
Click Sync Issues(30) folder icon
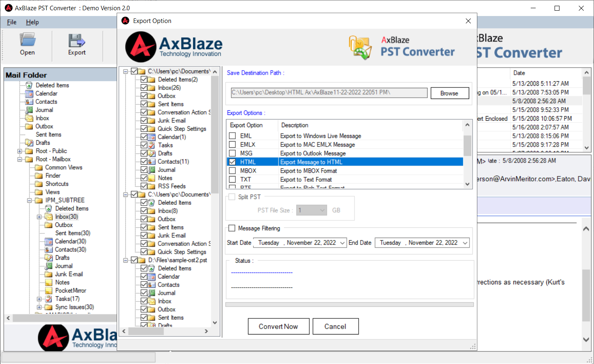pos(49,307)
